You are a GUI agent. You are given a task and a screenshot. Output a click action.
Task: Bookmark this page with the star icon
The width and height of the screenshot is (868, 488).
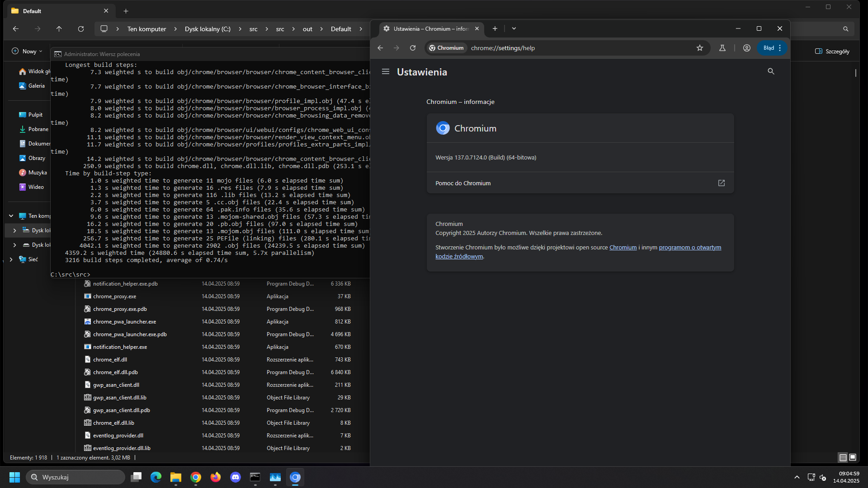(700, 48)
